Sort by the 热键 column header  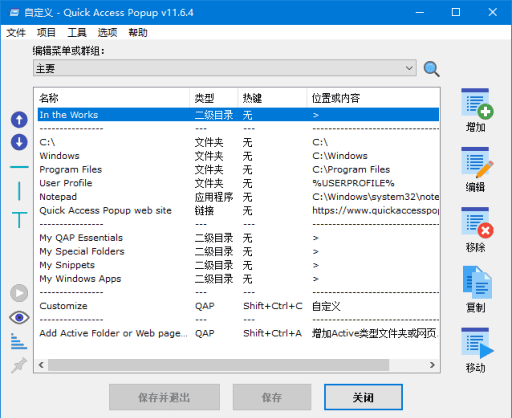(272, 98)
